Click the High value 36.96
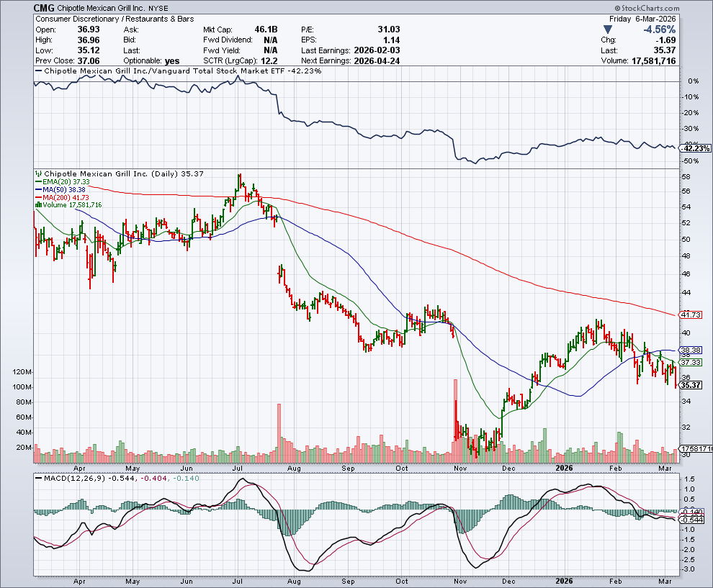This screenshot has width=713, height=588. (x=88, y=40)
